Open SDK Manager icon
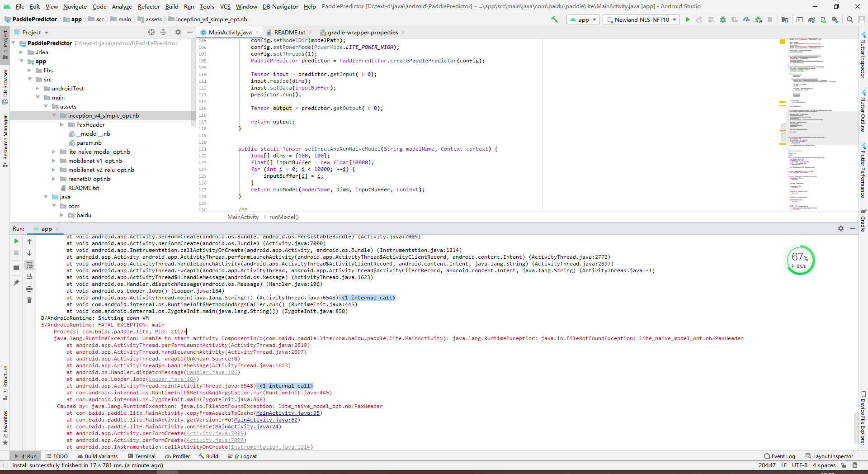Screen dimensions: 868x474 835,19
